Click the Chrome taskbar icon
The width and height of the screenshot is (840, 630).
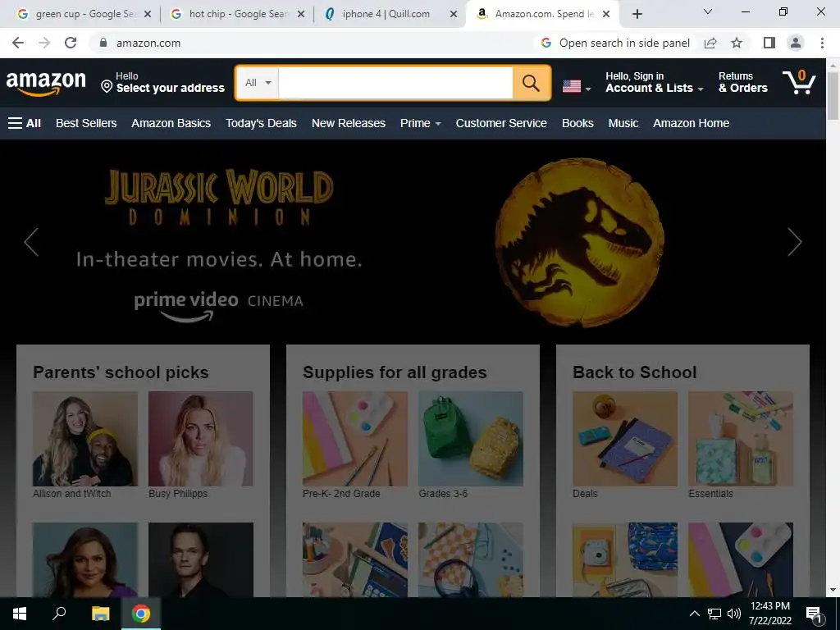click(x=141, y=614)
